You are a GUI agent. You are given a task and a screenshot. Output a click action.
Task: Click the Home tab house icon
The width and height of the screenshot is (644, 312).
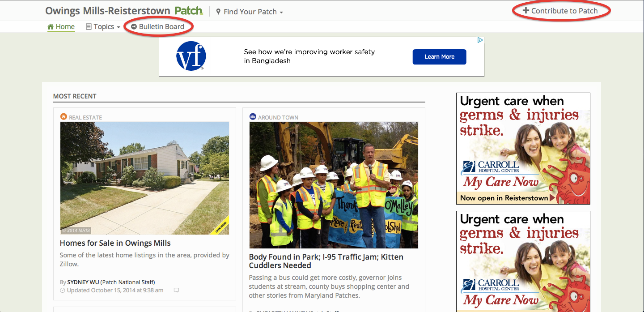(x=51, y=26)
